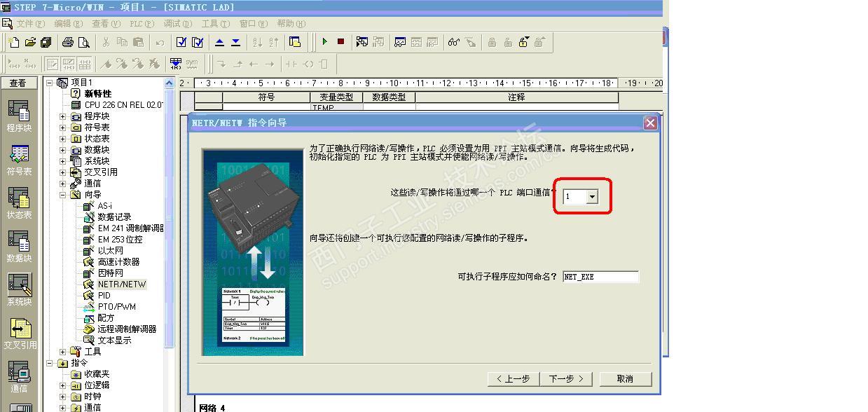The height and width of the screenshot is (412, 868).
Task: Print the program with the printer icon
Action: click(68, 42)
